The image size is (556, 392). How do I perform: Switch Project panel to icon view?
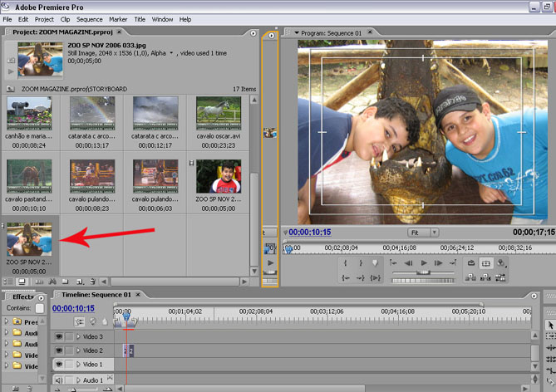pyautogui.click(x=22, y=282)
